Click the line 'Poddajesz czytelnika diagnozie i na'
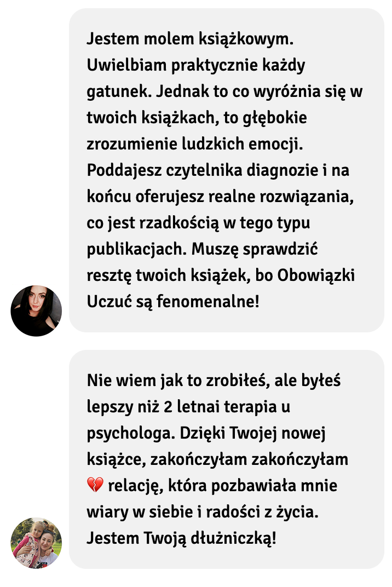392x587 pixels. (x=218, y=170)
